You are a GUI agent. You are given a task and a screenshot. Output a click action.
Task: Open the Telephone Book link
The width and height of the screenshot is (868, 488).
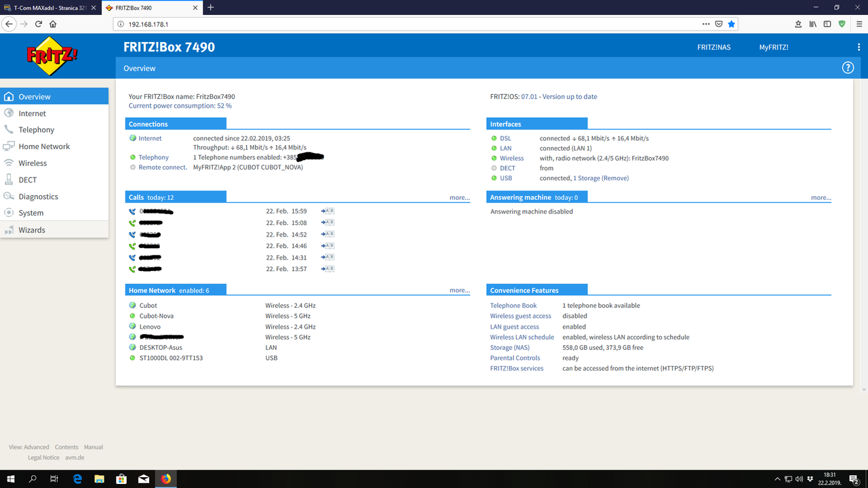[513, 306]
